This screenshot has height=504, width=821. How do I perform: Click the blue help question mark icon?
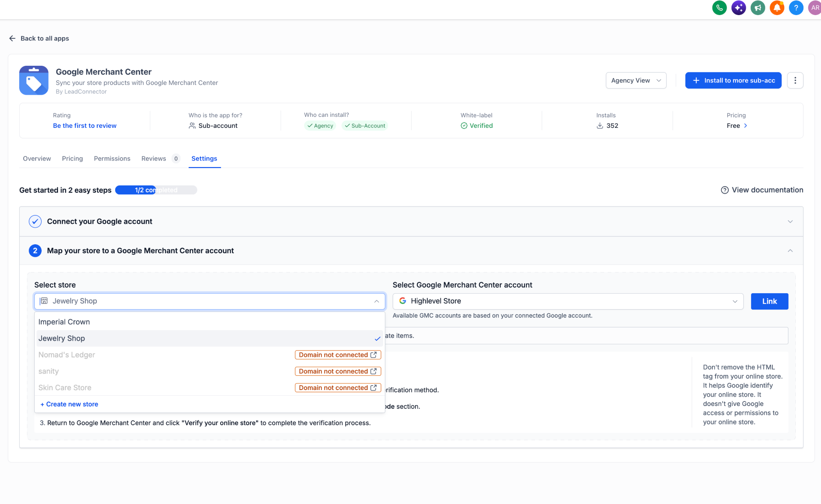click(796, 8)
